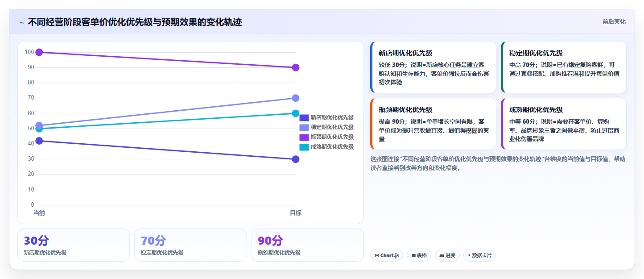This screenshot has height=279, width=644.
Task: Toggle 瓶颈期优化优先级 legend color box
Action: coord(304,137)
